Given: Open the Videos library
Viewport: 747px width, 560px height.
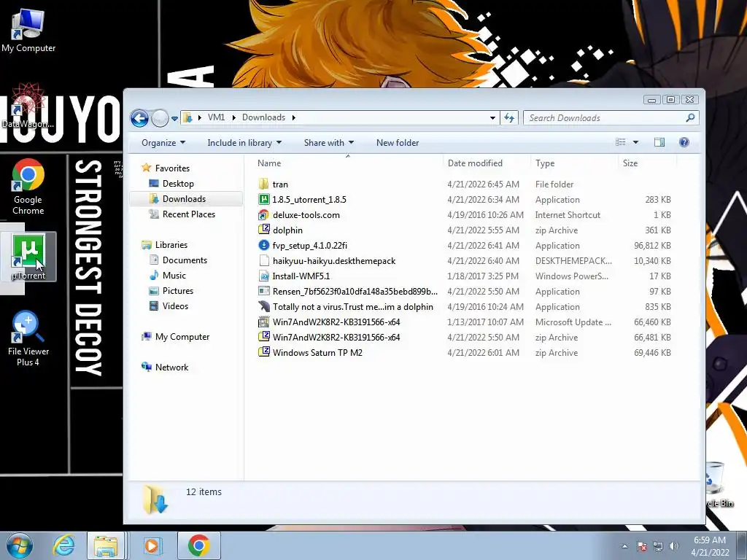Looking at the screenshot, I should [x=175, y=306].
